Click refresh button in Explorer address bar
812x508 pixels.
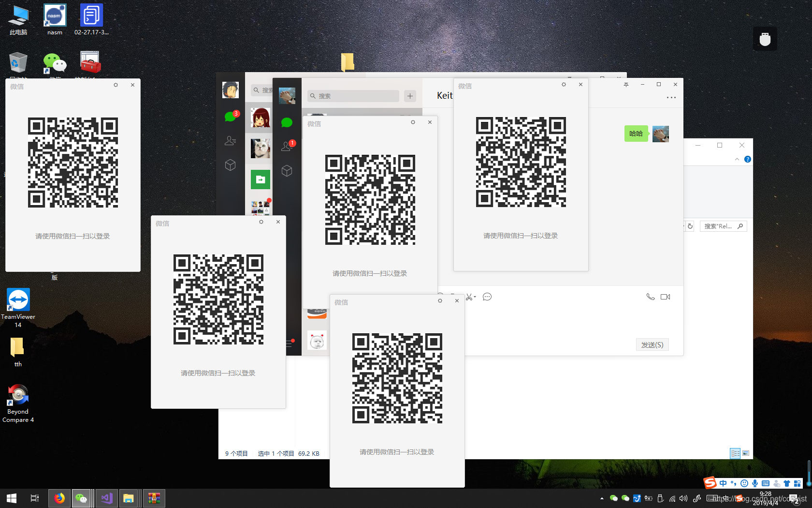690,226
